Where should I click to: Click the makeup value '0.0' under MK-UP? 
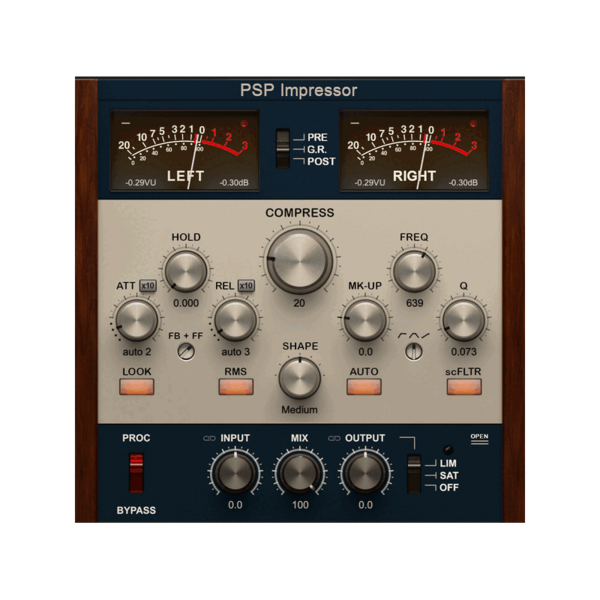point(365,352)
